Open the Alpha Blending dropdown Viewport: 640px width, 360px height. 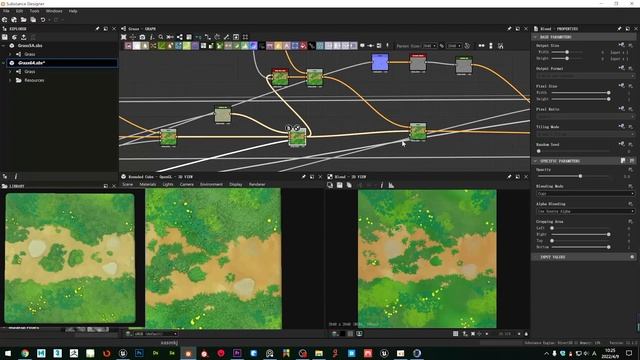[x=585, y=211]
